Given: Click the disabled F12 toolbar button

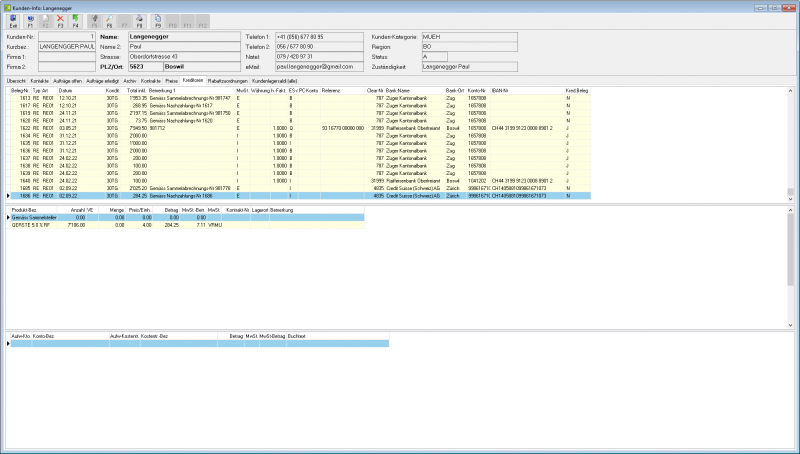Looking at the screenshot, I should (203, 21).
